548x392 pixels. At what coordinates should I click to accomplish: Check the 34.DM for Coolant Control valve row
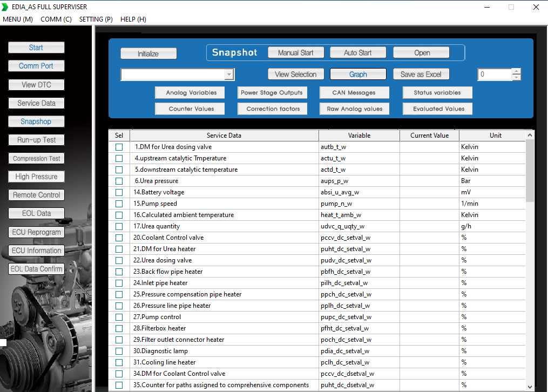[x=119, y=374]
